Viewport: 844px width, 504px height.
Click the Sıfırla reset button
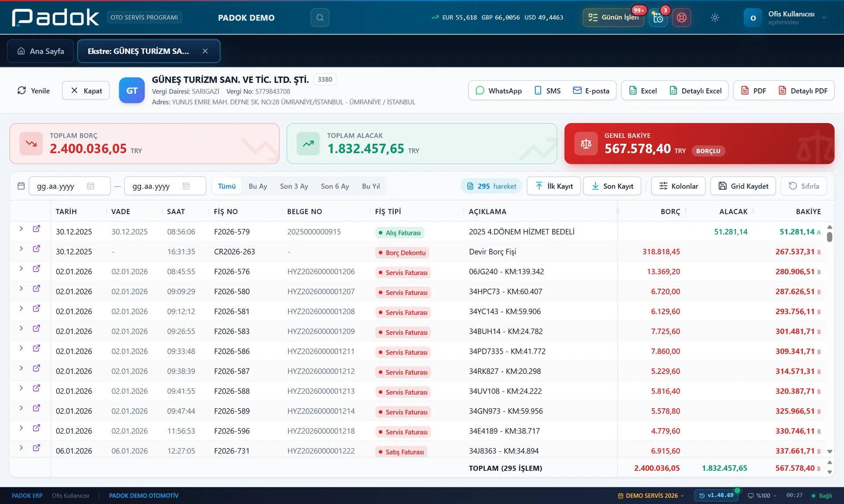click(x=804, y=186)
